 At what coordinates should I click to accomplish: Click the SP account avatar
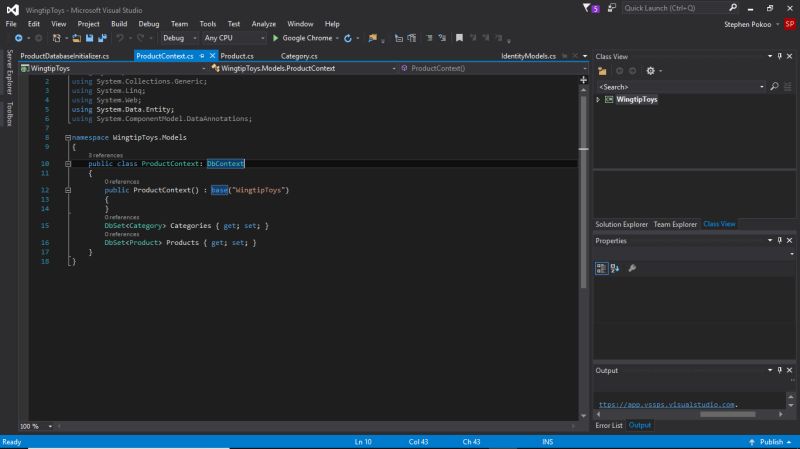tap(790, 24)
